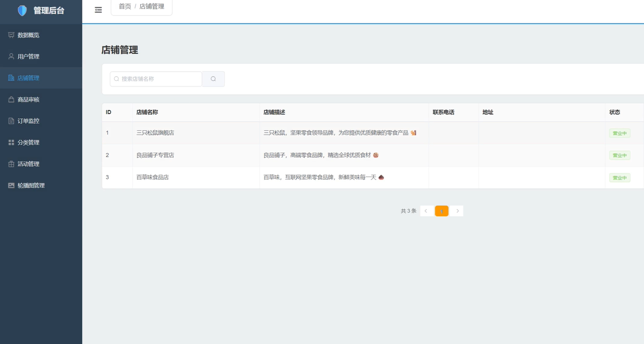Click the search magnifier button

coord(213,79)
